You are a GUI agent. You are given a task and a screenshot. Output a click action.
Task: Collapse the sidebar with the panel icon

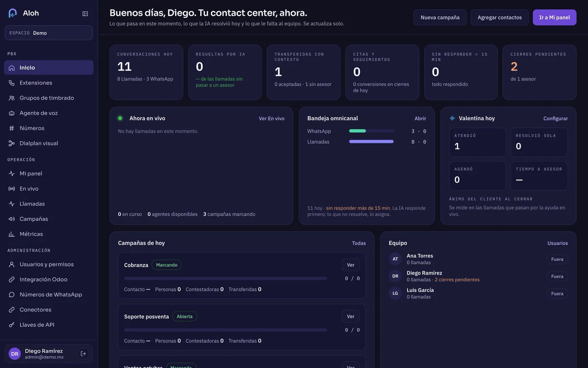(85, 13)
